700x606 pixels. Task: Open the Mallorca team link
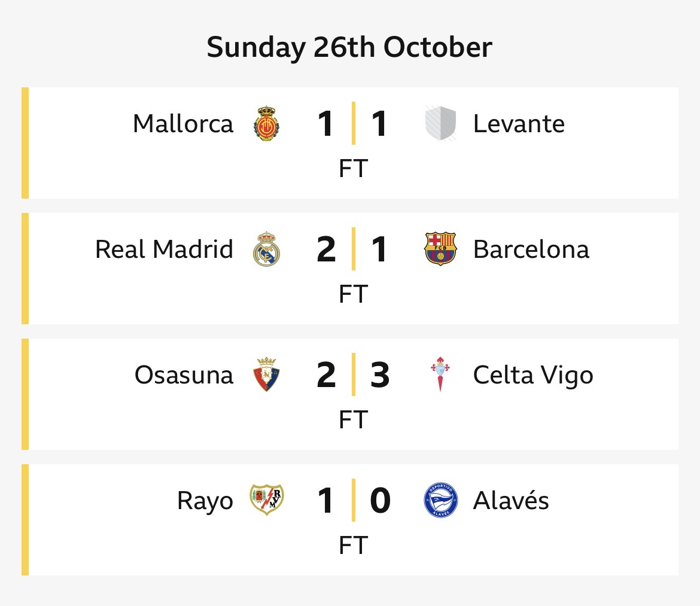[183, 124]
